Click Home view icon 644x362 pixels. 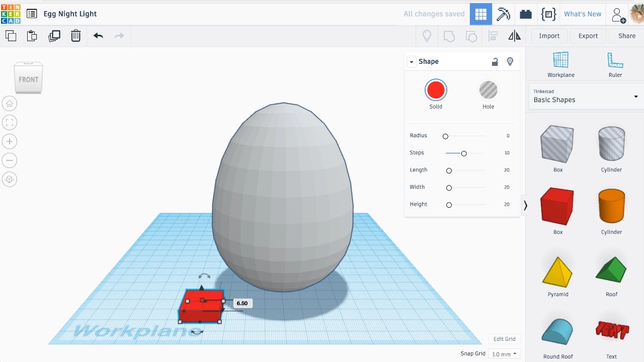tap(10, 104)
